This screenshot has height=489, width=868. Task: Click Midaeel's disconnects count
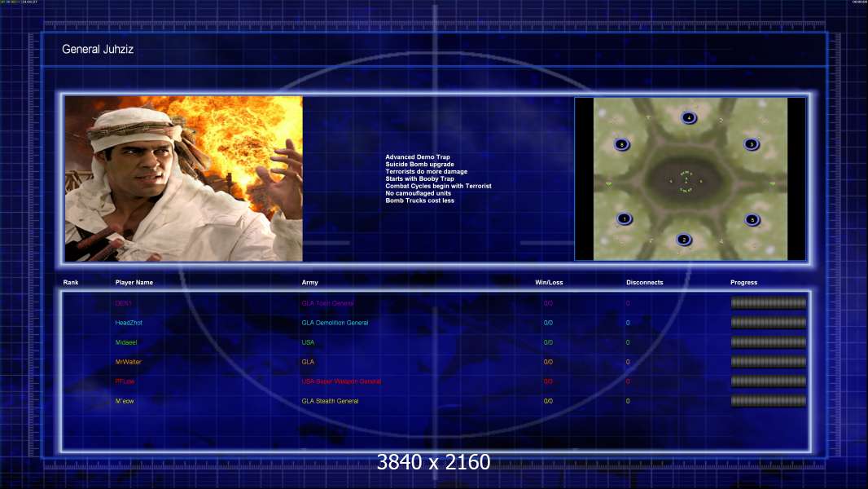pos(628,342)
